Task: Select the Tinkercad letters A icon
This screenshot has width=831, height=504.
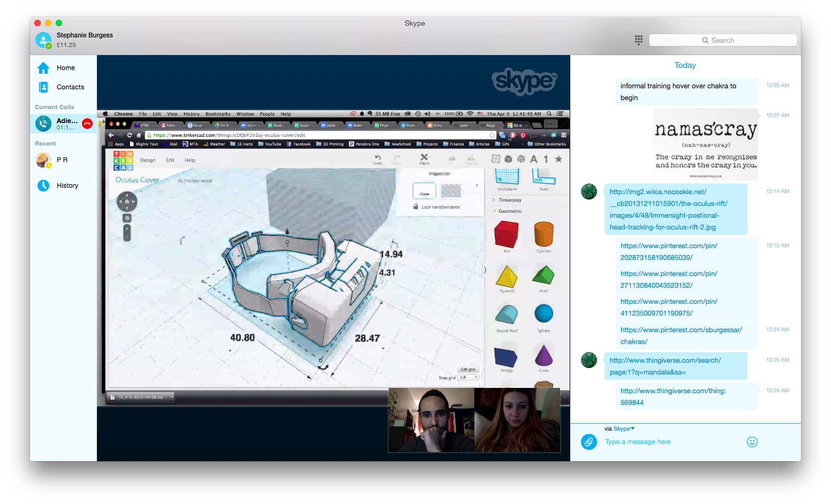Action: click(534, 159)
